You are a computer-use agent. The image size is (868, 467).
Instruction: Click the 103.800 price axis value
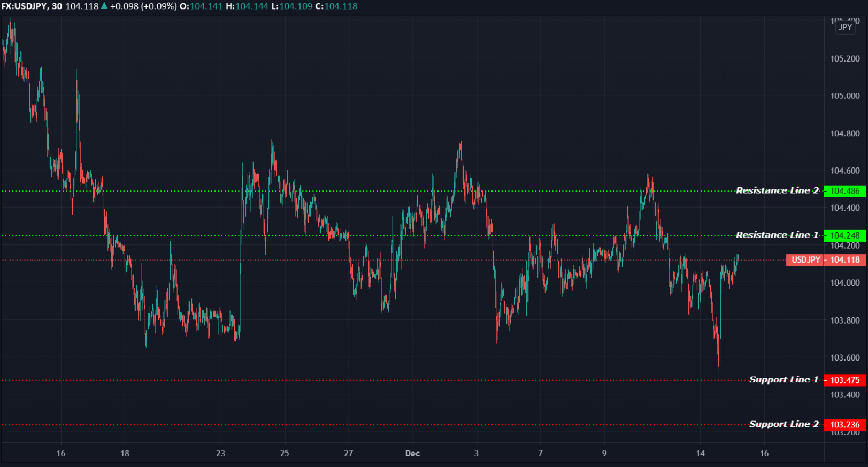click(845, 320)
